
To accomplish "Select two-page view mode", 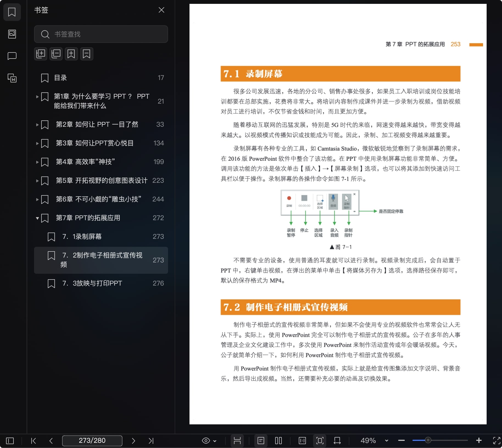I will 278,441.
